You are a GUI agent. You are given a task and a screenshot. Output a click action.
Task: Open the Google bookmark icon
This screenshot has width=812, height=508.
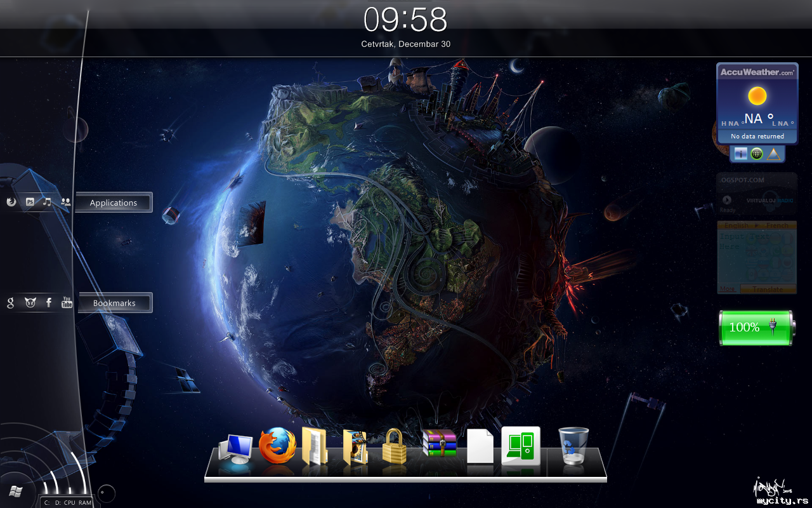click(x=10, y=303)
